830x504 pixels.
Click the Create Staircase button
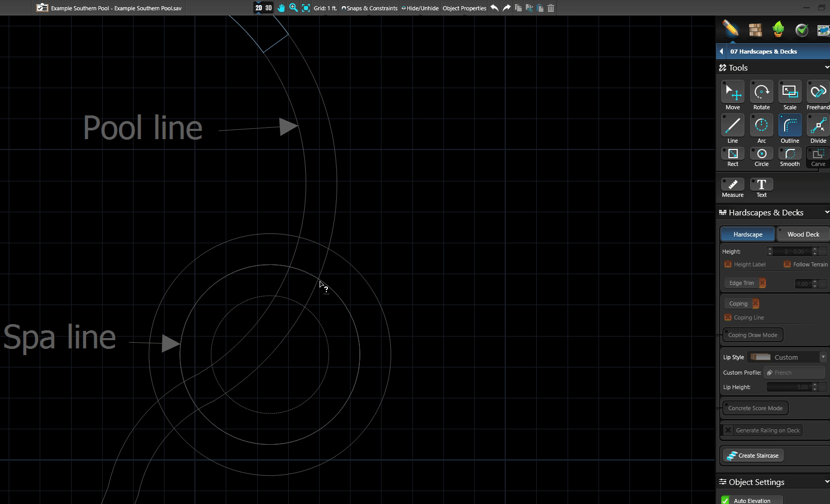753,456
